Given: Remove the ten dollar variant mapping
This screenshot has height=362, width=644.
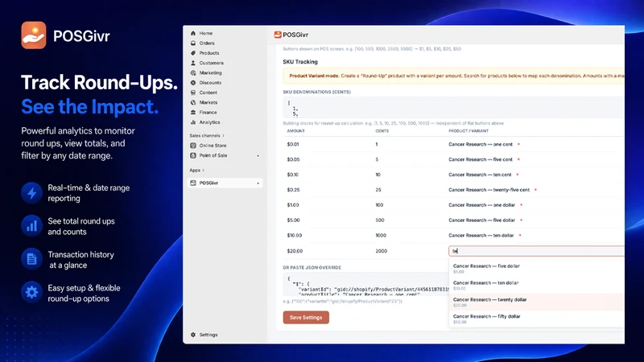Looking at the screenshot, I should click(520, 235).
